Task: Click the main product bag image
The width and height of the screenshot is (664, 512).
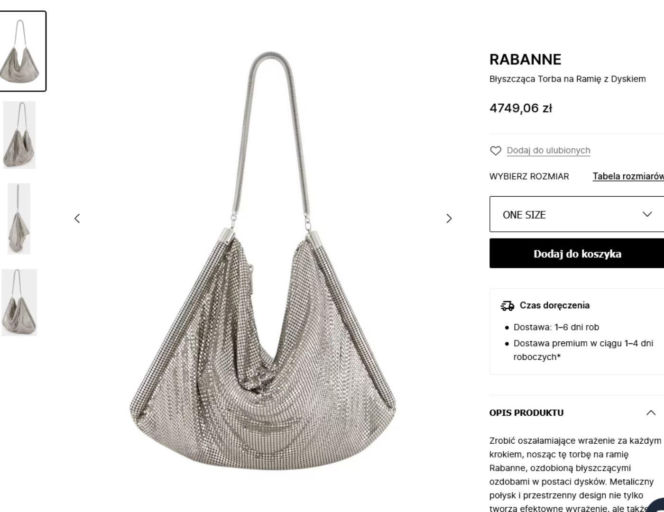Action: click(263, 260)
